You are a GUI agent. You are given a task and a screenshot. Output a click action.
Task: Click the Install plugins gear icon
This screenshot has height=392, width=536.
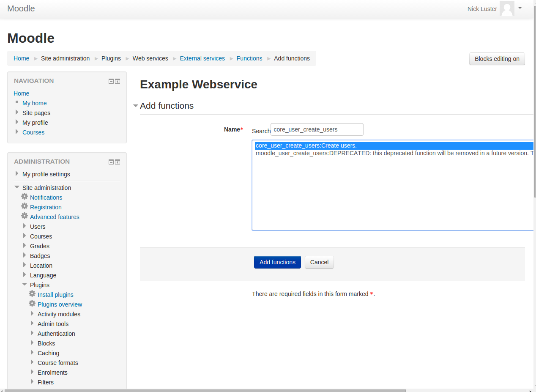tap(32, 294)
